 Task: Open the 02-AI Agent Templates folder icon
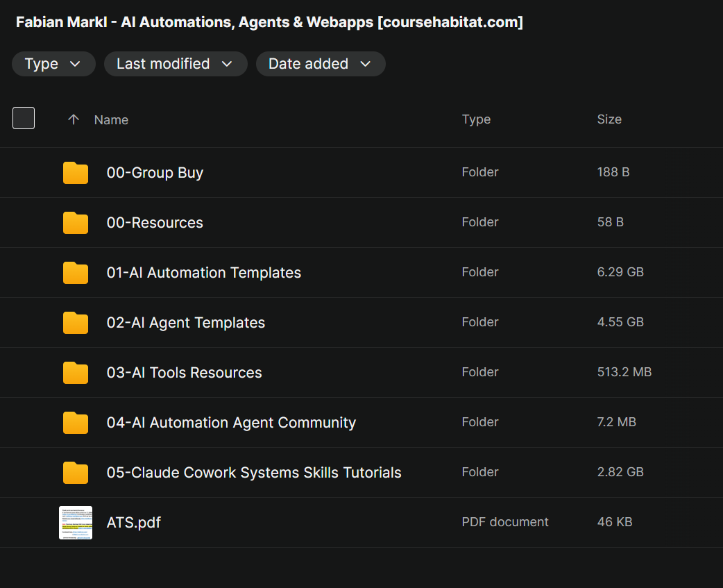[76, 323]
